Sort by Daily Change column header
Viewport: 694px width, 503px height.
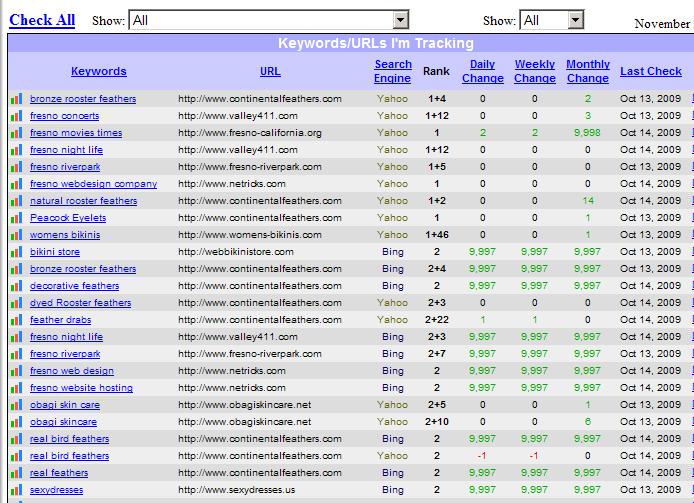[x=482, y=71]
